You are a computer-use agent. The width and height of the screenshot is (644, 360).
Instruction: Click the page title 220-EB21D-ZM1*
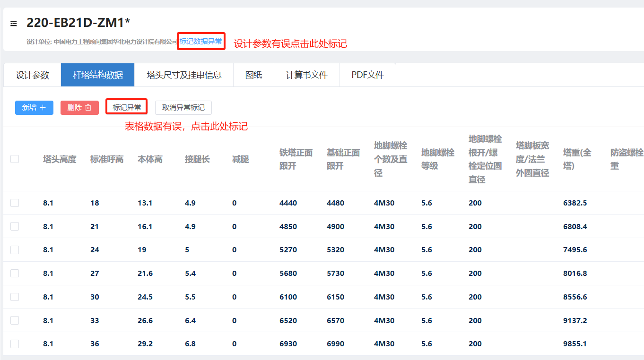(x=78, y=22)
